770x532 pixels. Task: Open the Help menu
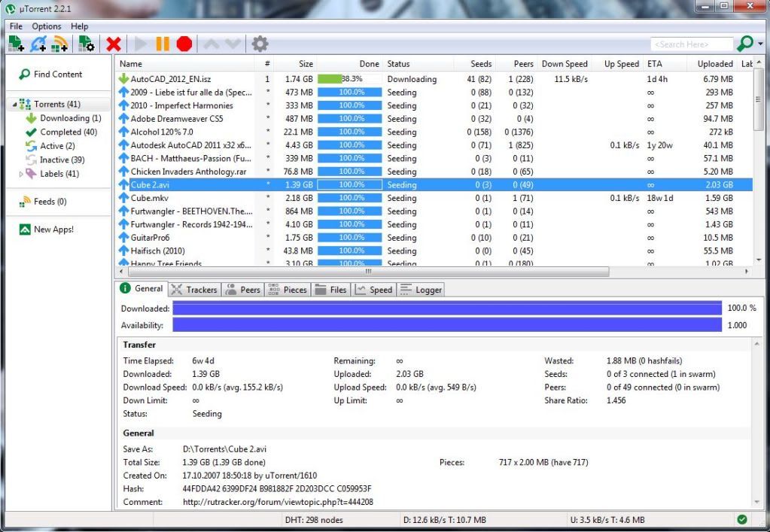[x=80, y=26]
